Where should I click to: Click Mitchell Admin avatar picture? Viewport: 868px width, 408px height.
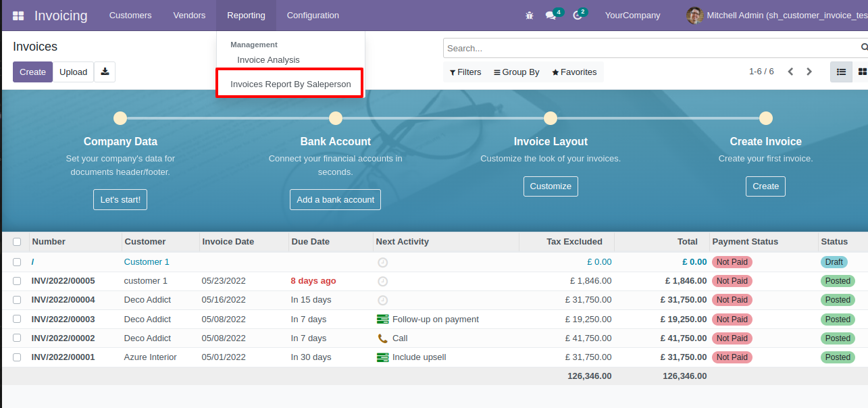[x=694, y=16]
